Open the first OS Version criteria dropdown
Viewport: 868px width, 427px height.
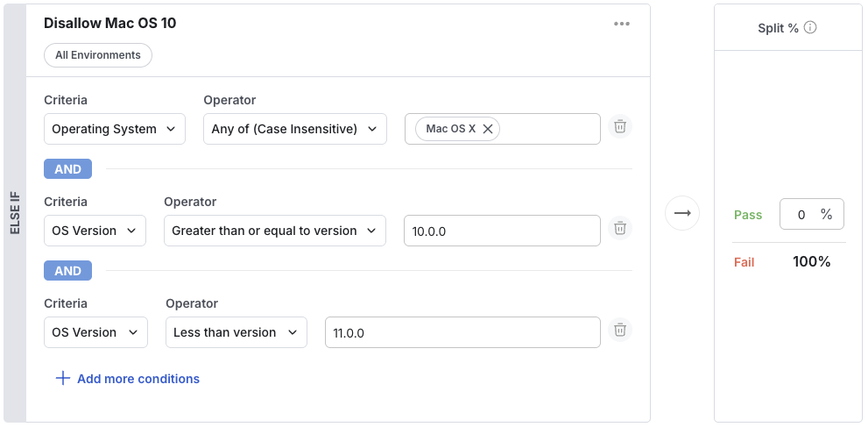[95, 231]
